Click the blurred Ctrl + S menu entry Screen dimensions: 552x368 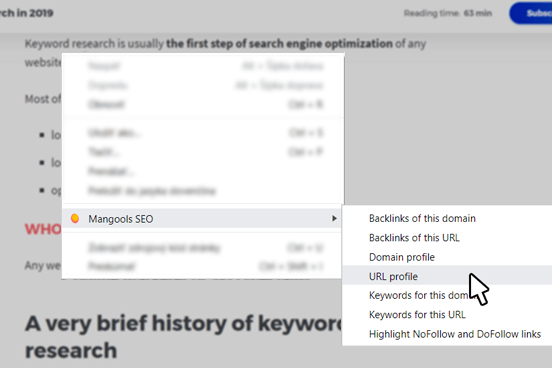click(203, 133)
